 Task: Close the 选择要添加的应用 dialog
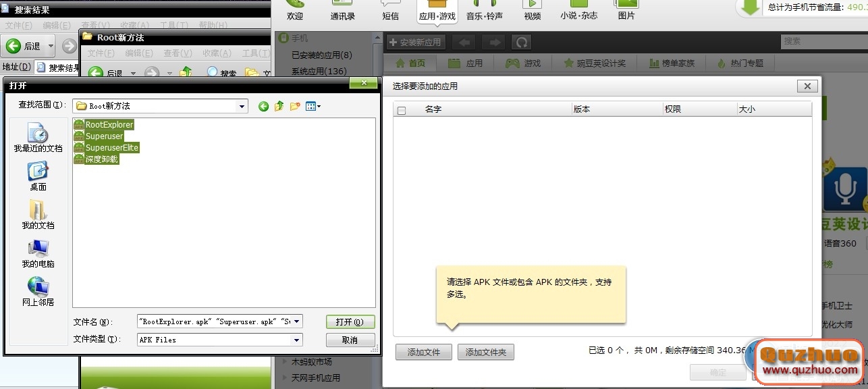pyautogui.click(x=807, y=86)
